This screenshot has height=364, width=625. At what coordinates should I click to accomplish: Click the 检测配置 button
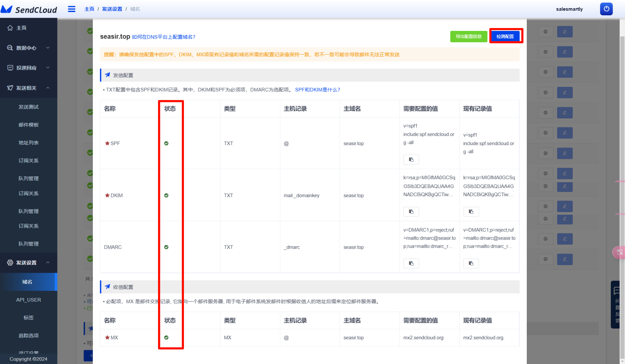click(x=505, y=36)
